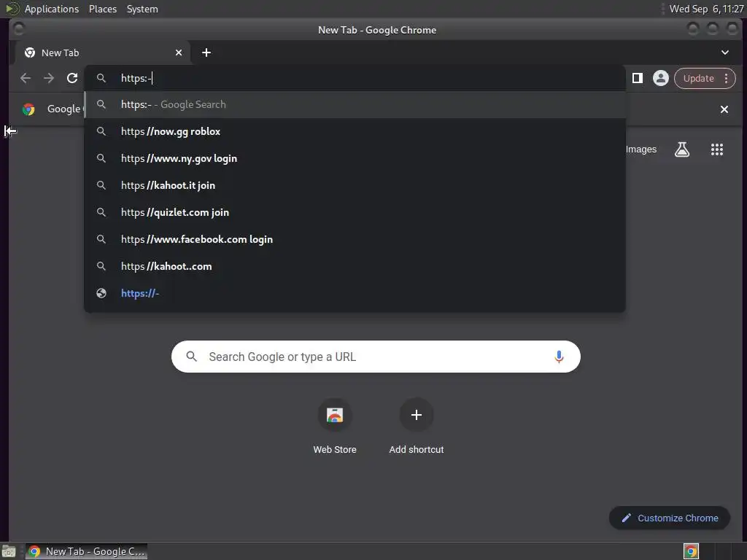Click the Add shortcut button
This screenshot has width=747, height=560.
pos(416,426)
